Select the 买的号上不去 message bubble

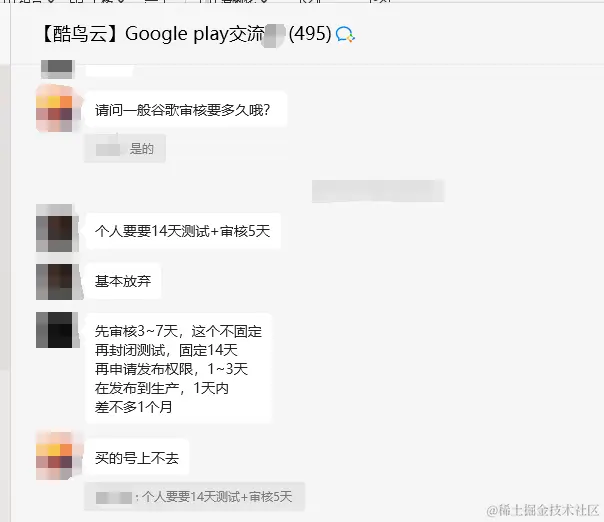(137, 457)
